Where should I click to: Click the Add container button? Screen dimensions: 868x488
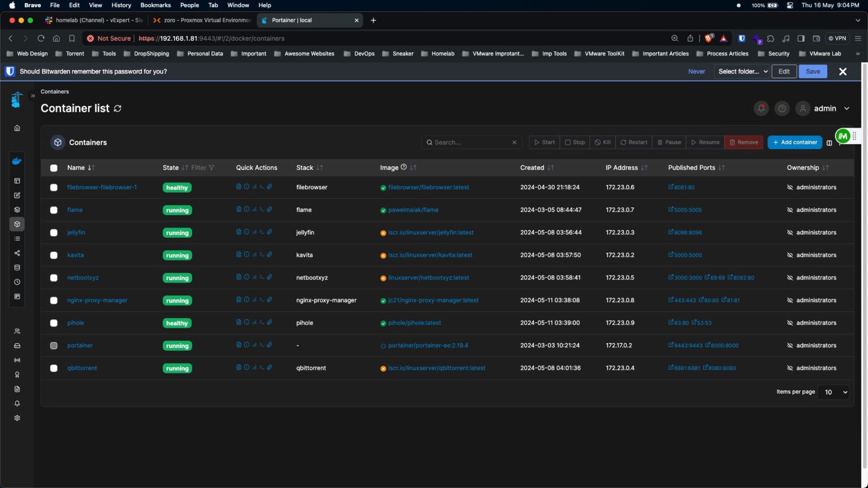pyautogui.click(x=795, y=142)
